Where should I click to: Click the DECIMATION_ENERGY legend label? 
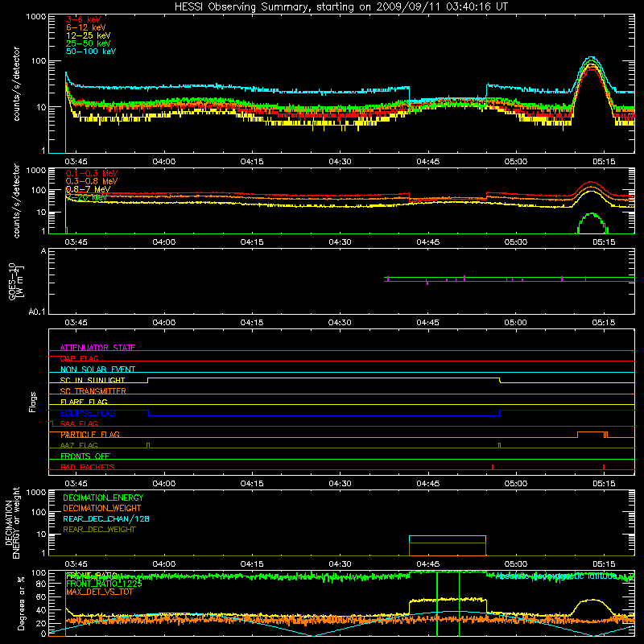tap(103, 497)
